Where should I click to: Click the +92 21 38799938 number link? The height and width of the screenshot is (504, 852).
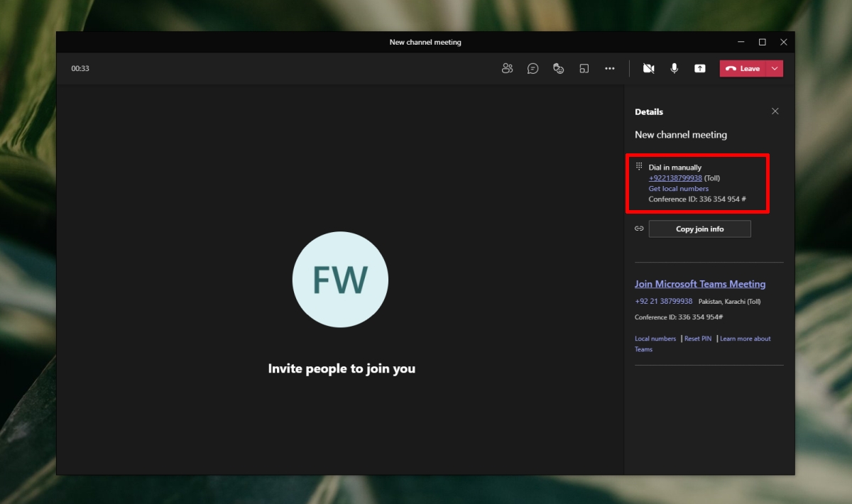(664, 301)
